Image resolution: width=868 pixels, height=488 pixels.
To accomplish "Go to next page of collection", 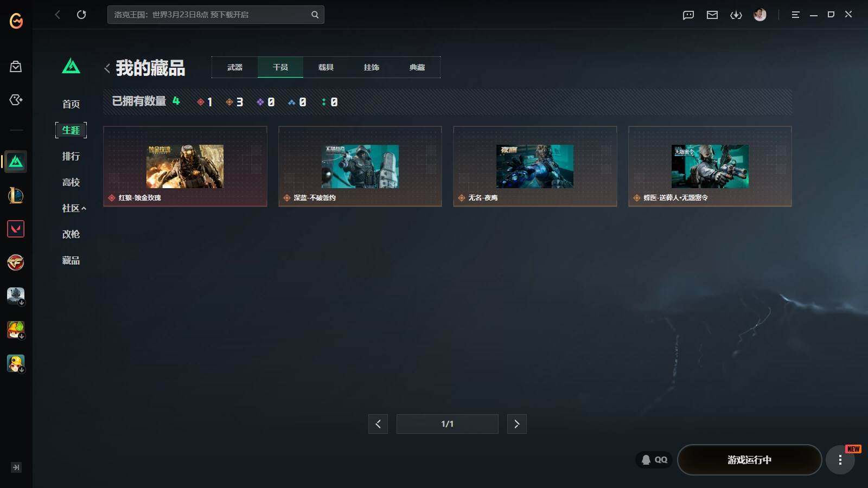I will [517, 424].
